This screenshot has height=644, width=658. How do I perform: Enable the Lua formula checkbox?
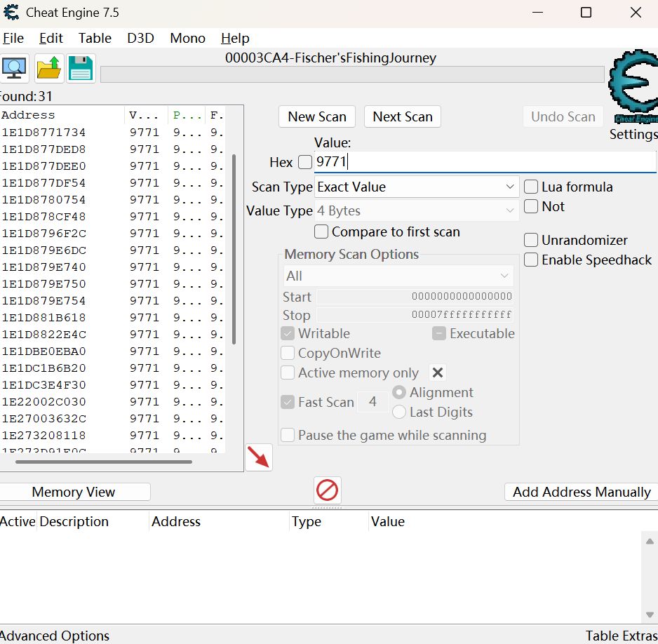pyautogui.click(x=531, y=187)
